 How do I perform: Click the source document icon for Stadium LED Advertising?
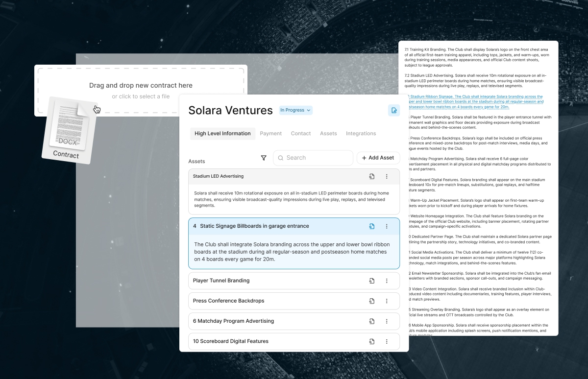372,176
